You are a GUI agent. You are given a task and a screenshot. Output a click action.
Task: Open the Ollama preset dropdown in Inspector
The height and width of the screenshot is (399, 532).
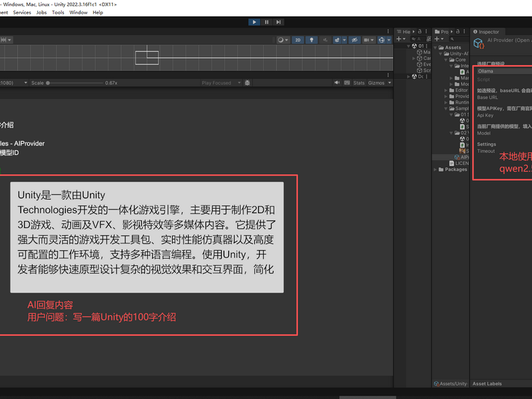[x=504, y=71]
